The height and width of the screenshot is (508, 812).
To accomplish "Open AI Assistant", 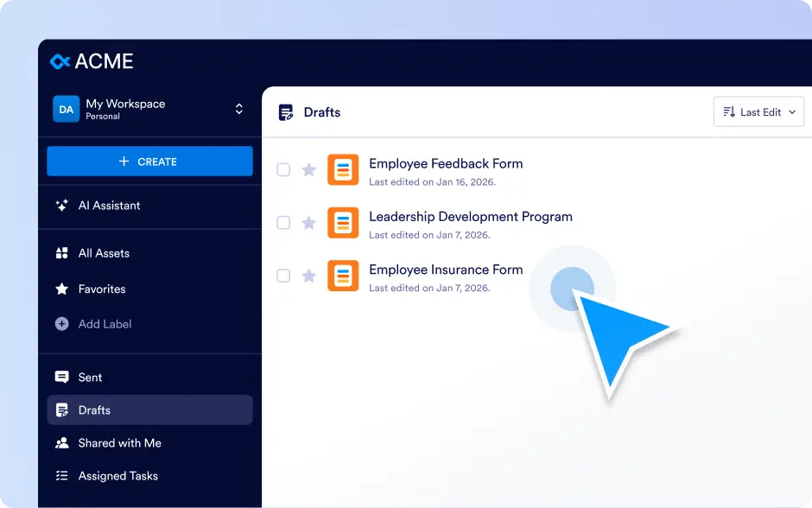I will [x=149, y=206].
